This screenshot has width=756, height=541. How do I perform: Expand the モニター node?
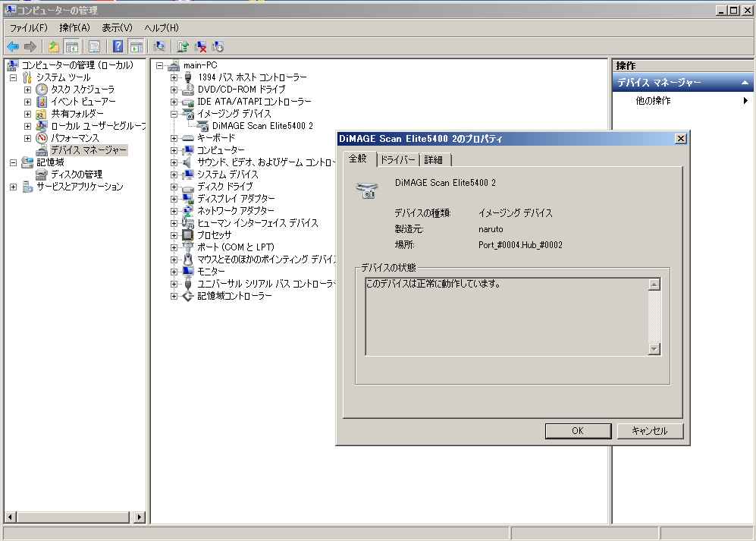pyautogui.click(x=174, y=272)
